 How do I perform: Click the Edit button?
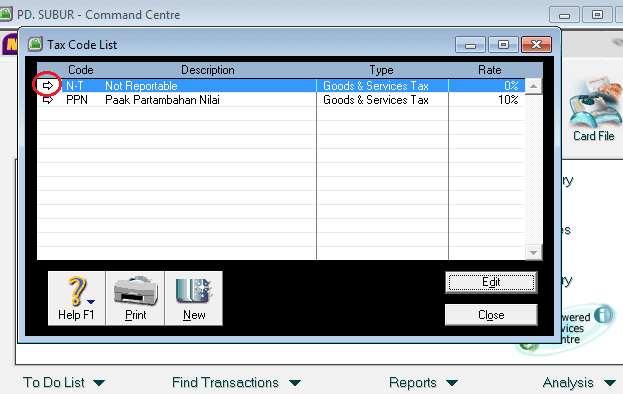[491, 282]
